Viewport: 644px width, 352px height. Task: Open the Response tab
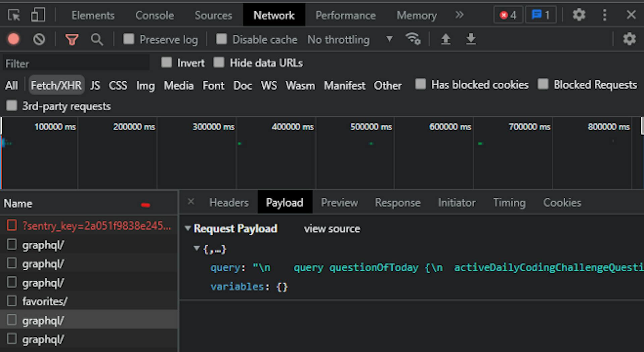tap(397, 203)
